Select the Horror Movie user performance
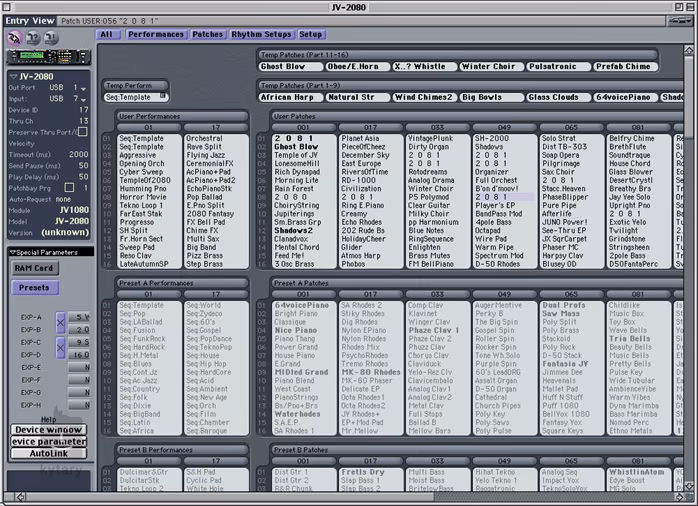698x506 pixels. [x=142, y=197]
